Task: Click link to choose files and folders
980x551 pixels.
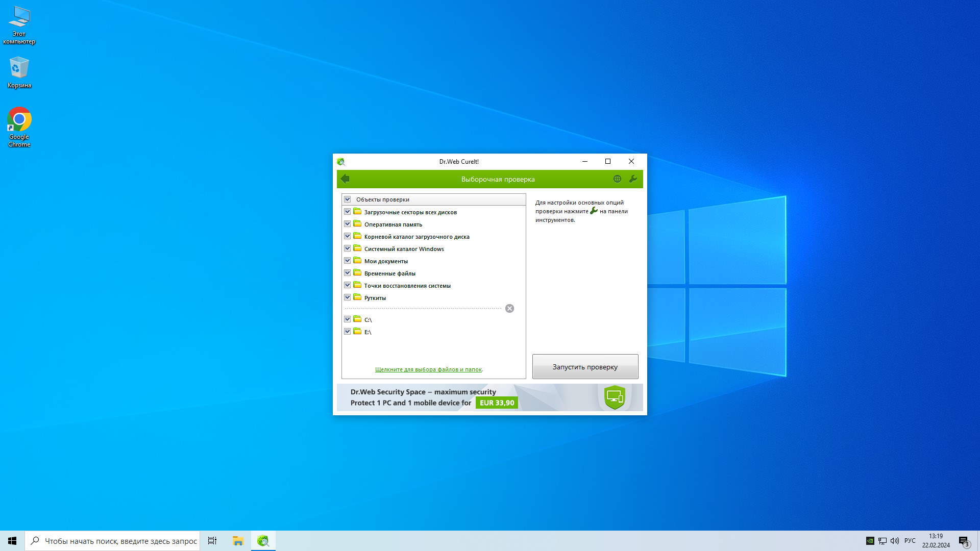Action: [428, 369]
